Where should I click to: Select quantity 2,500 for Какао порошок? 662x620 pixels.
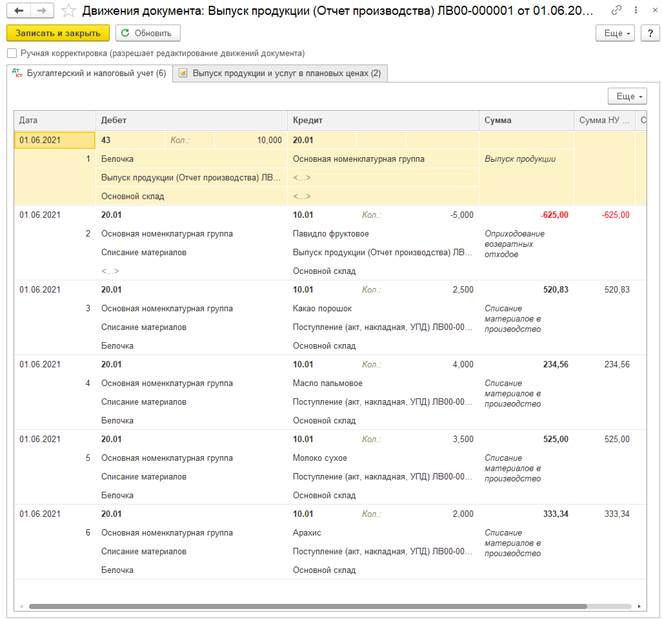(463, 290)
